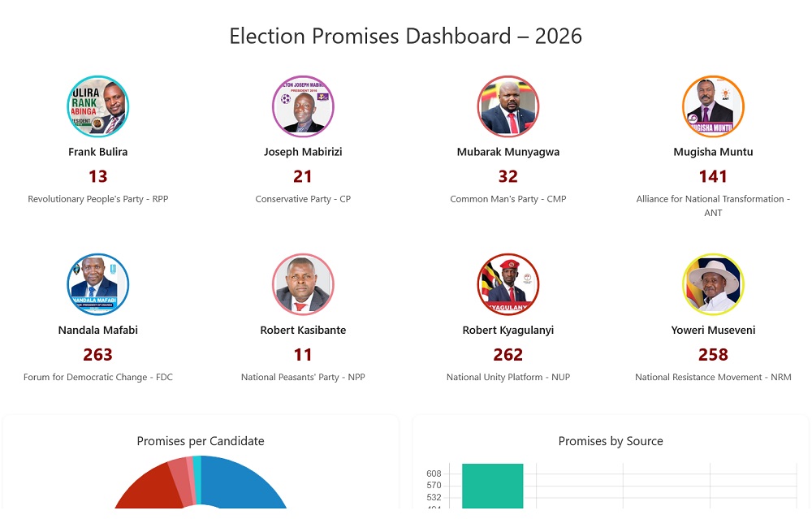Viewport: 812px width, 519px height.
Task: Select the Forum for Democratic Change label
Action: (98, 377)
